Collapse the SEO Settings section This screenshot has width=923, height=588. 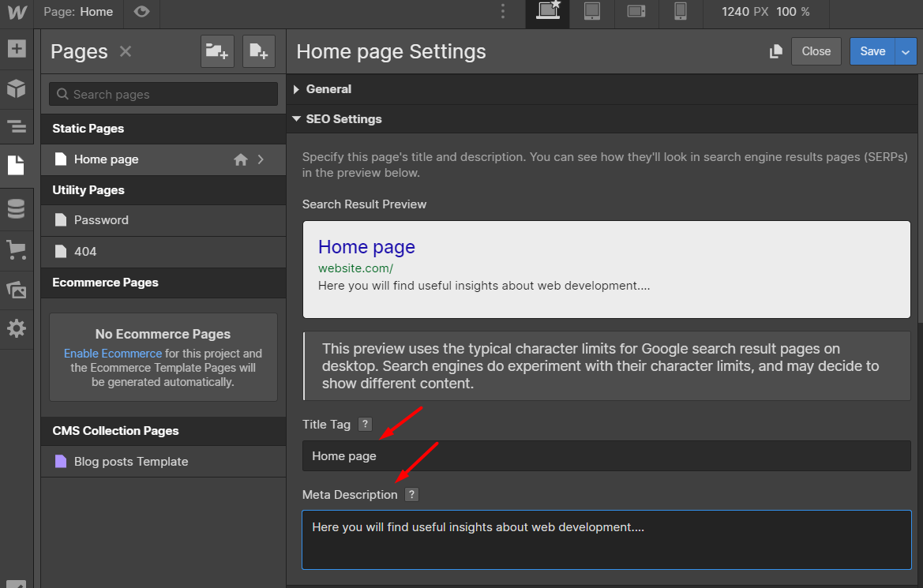[x=336, y=119]
